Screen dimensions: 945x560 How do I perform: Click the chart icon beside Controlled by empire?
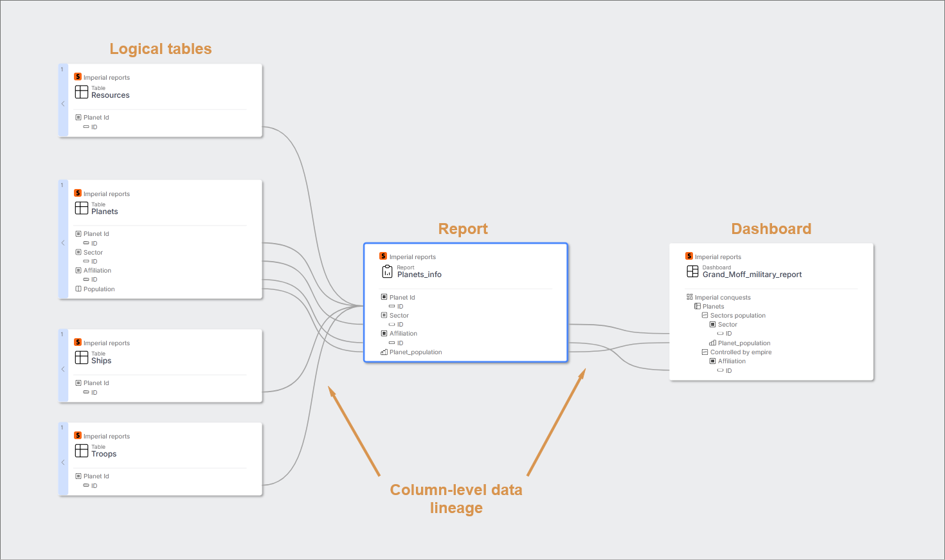(705, 352)
